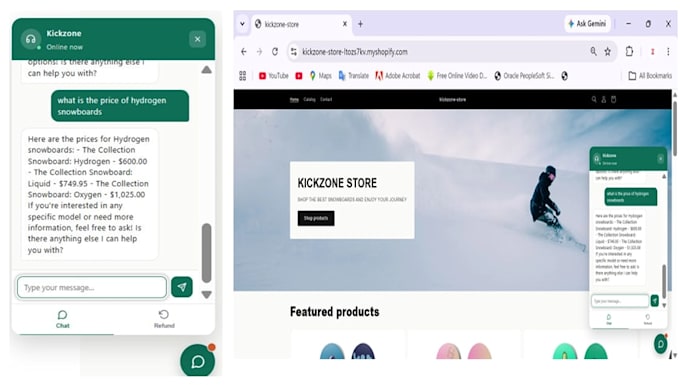The width and height of the screenshot is (680, 385).
Task: Click the zoom magnifier icon in address bar
Action: click(593, 51)
